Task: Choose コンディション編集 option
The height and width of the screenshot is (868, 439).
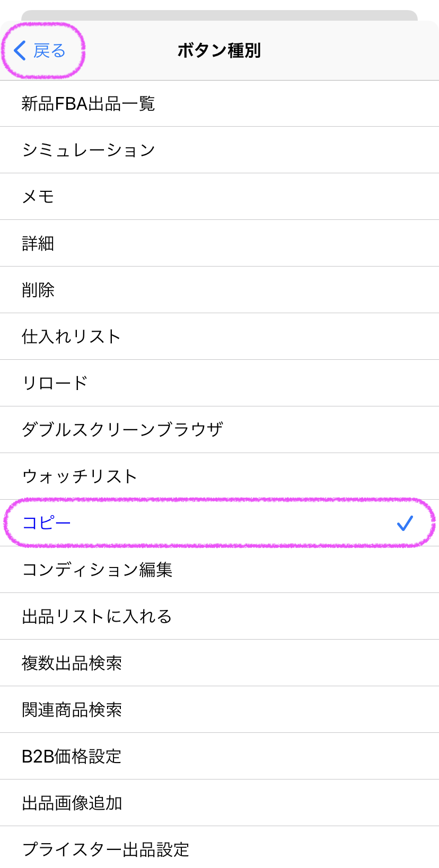Action: [x=98, y=570]
